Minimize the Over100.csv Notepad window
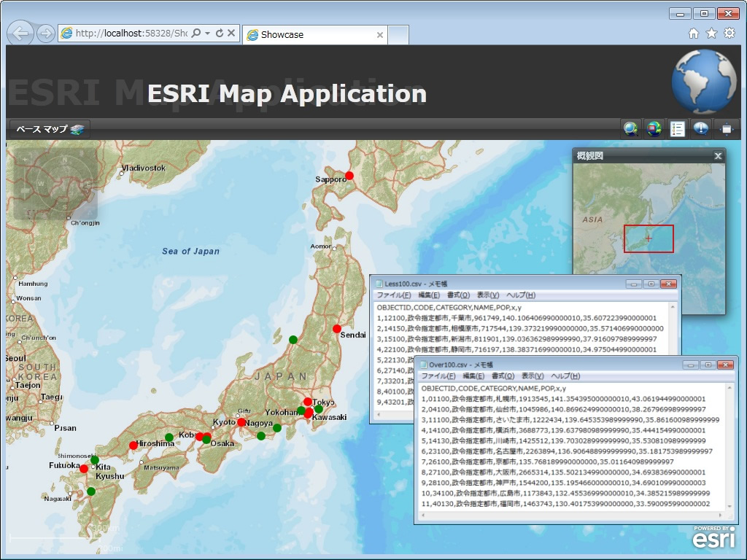747x560 pixels. [x=690, y=365]
